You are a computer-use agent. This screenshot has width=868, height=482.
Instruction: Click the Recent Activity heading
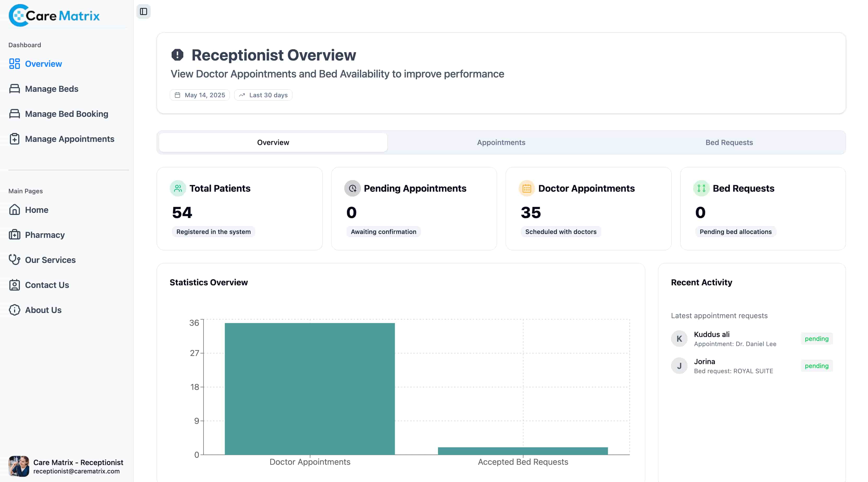[x=701, y=282]
